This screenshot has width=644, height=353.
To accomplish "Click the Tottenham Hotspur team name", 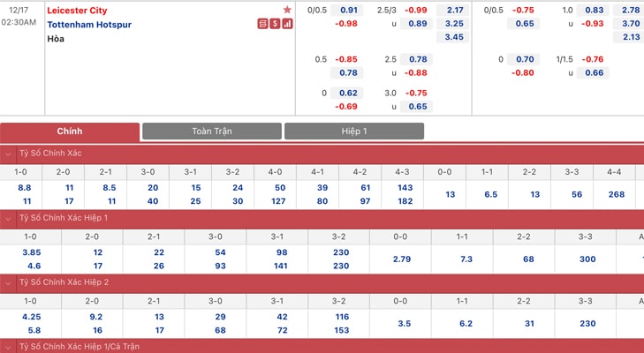I will coord(89,24).
